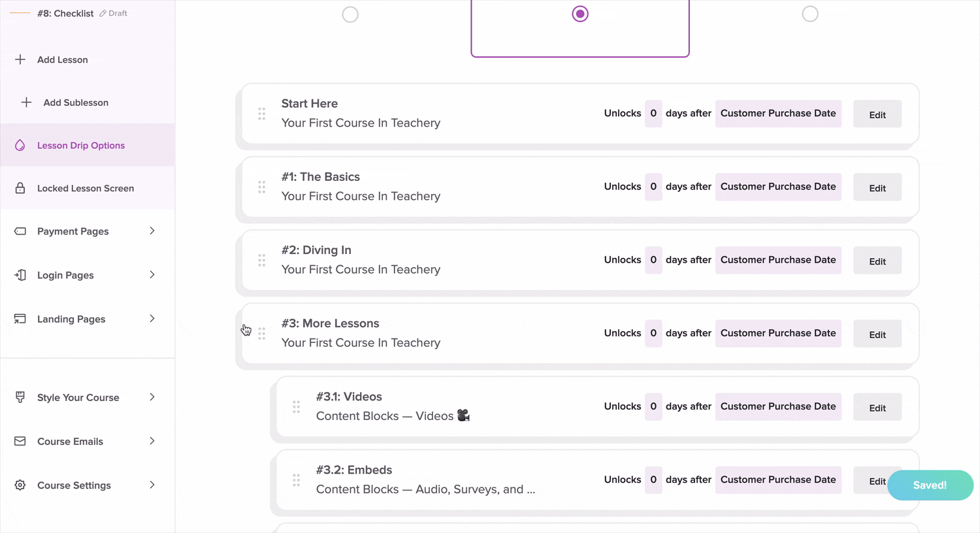980x533 pixels.
Task: Click the Course Emails envelope icon
Action: (20, 441)
